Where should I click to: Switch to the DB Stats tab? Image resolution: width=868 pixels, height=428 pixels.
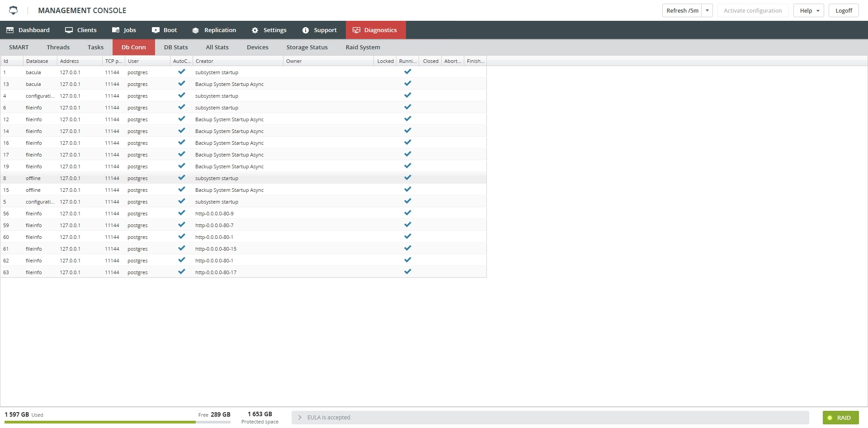(x=176, y=47)
